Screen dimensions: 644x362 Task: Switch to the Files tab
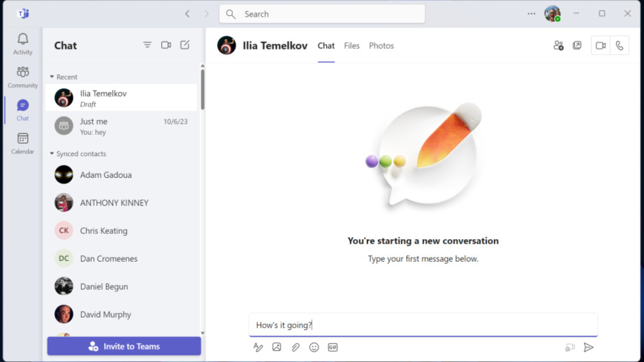tap(352, 46)
